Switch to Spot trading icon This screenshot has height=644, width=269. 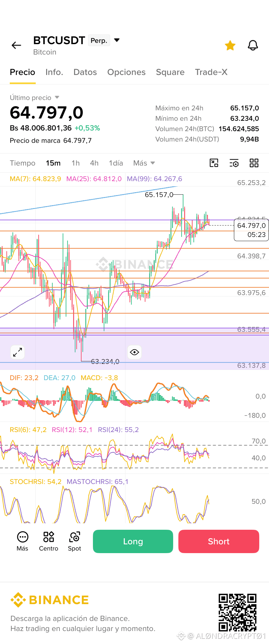74,541
